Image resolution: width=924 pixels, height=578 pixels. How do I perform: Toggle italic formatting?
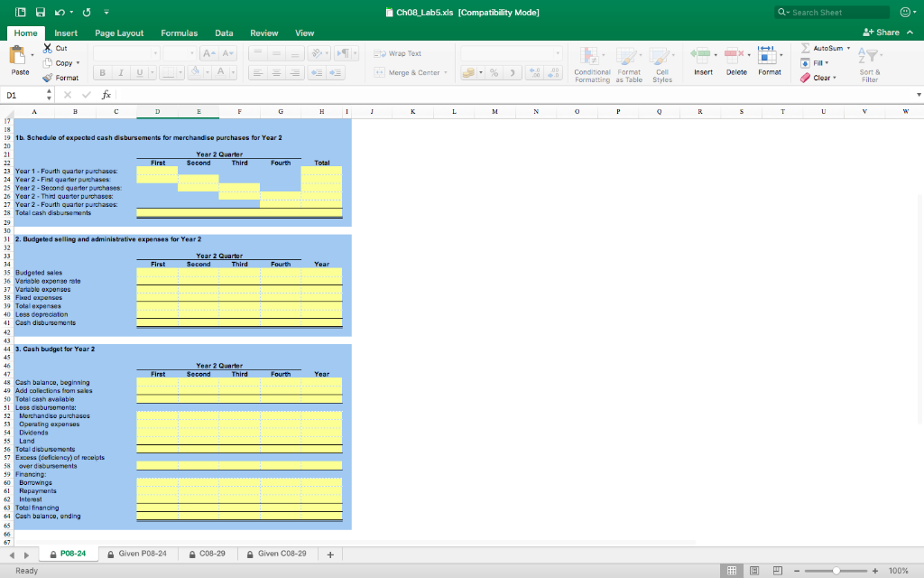(121, 73)
